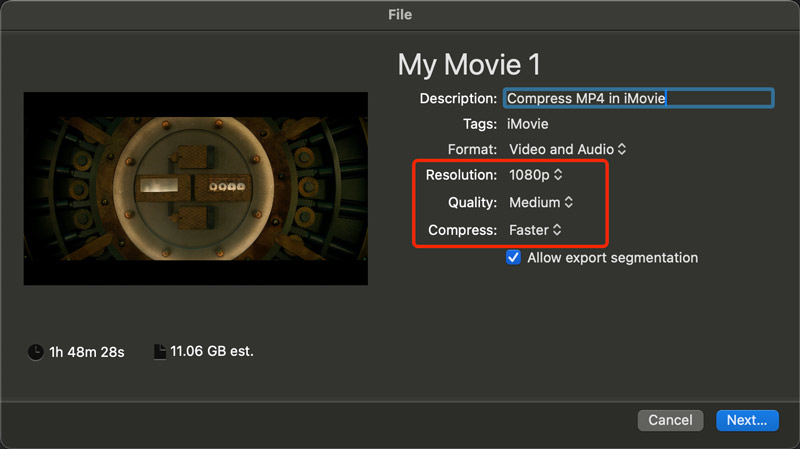Click the 1h 48m 28s duration text
This screenshot has width=800, height=449.
pos(88,352)
